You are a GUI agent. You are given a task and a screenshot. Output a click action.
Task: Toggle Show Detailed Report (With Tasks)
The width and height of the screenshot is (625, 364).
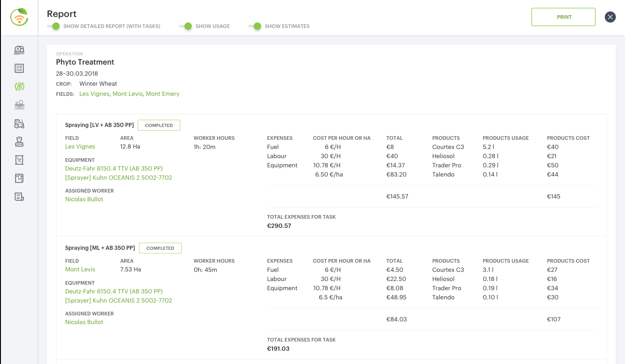click(54, 26)
